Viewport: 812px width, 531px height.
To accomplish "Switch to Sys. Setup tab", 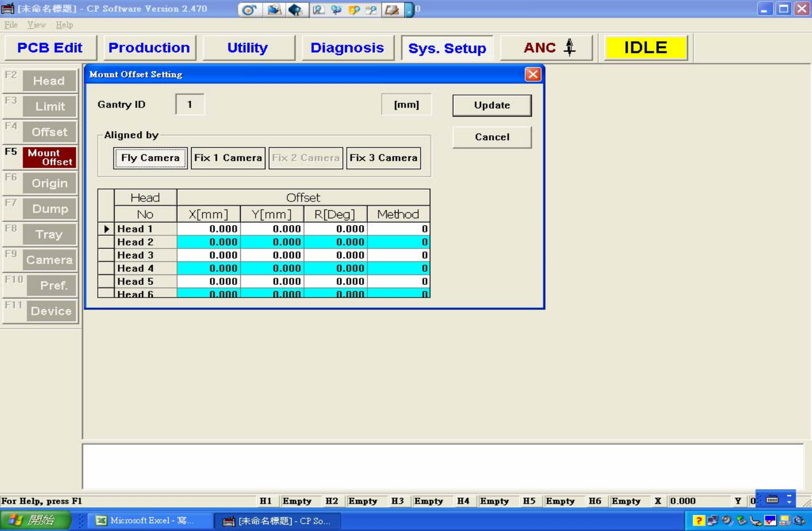I will click(x=447, y=47).
